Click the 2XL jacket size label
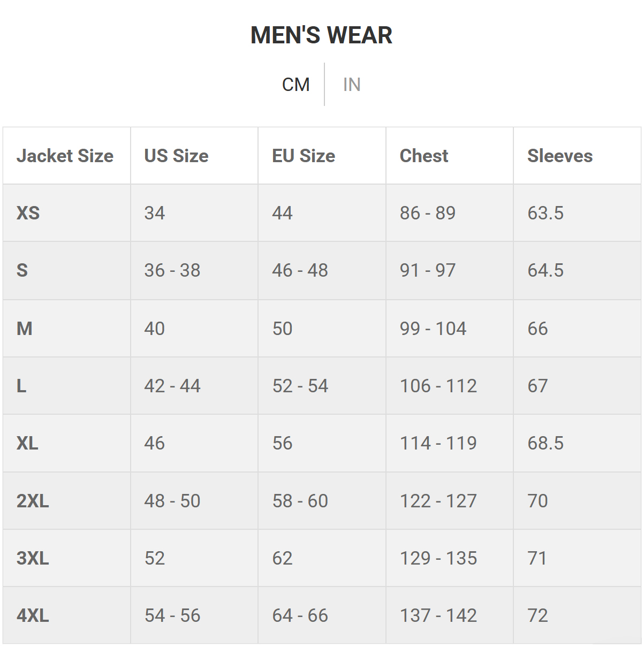 [x=33, y=501]
